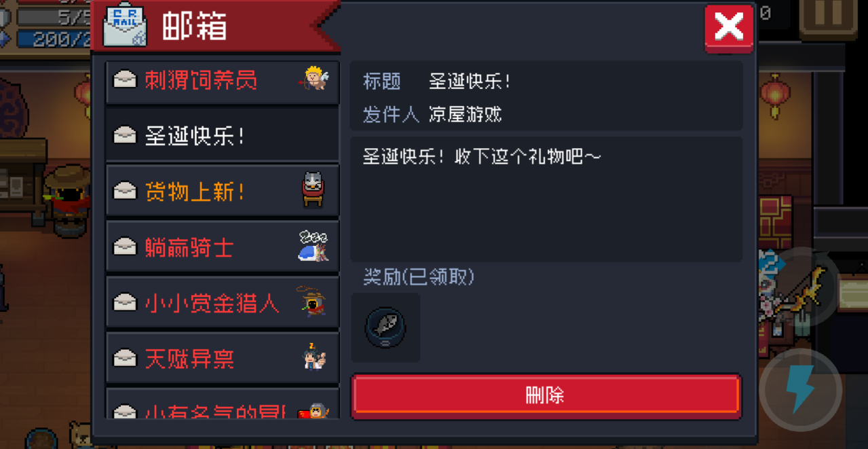Click the cupid character icon on 刺猬饲养员
This screenshot has height=449, width=868.
click(314, 78)
